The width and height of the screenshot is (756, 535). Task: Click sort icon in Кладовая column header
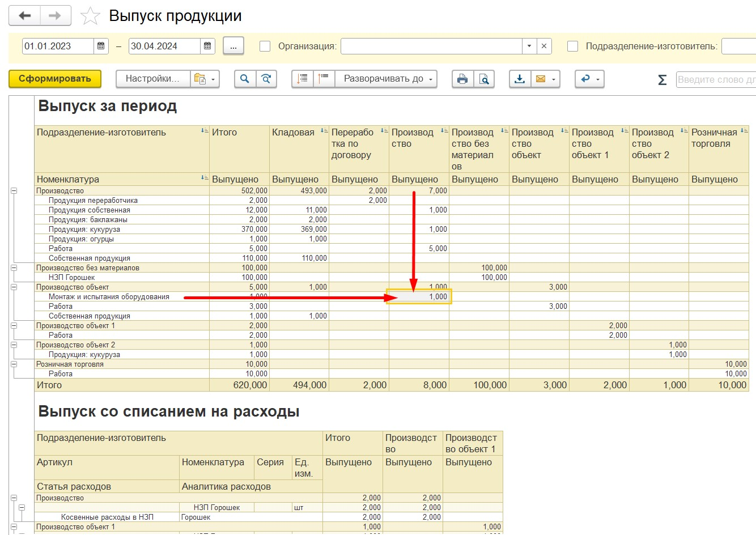pyautogui.click(x=324, y=131)
